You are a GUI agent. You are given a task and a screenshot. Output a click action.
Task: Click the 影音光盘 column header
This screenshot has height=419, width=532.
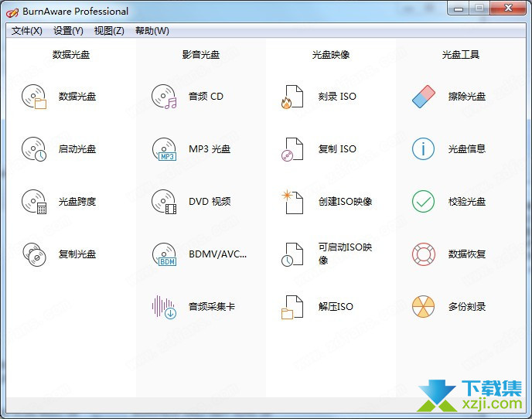[x=201, y=55]
